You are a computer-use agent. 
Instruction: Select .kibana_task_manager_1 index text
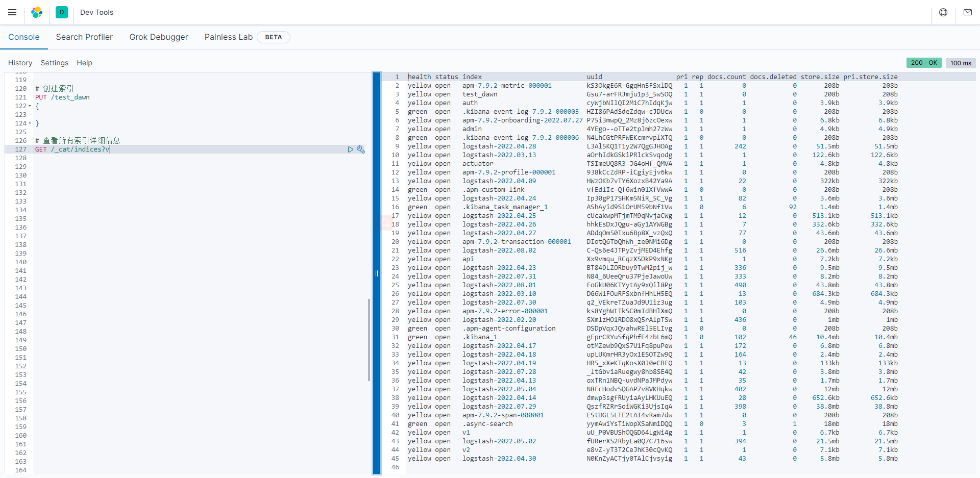pyautogui.click(x=505, y=207)
